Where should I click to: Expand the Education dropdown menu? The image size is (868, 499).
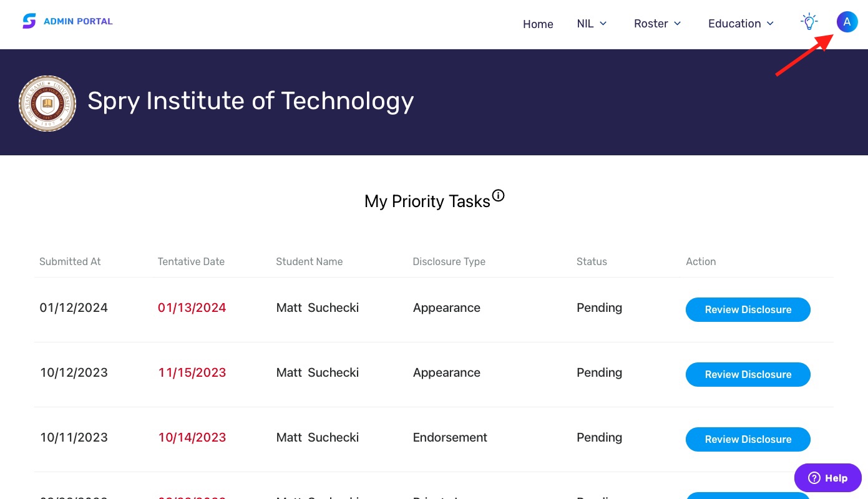741,24
